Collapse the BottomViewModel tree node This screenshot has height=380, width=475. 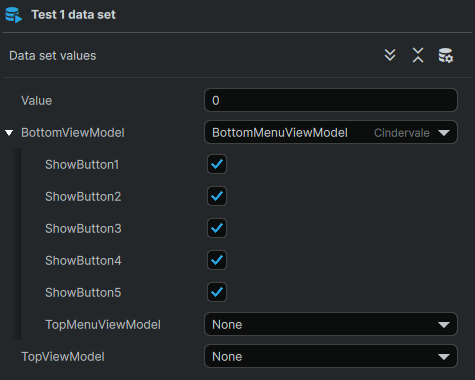click(x=9, y=133)
